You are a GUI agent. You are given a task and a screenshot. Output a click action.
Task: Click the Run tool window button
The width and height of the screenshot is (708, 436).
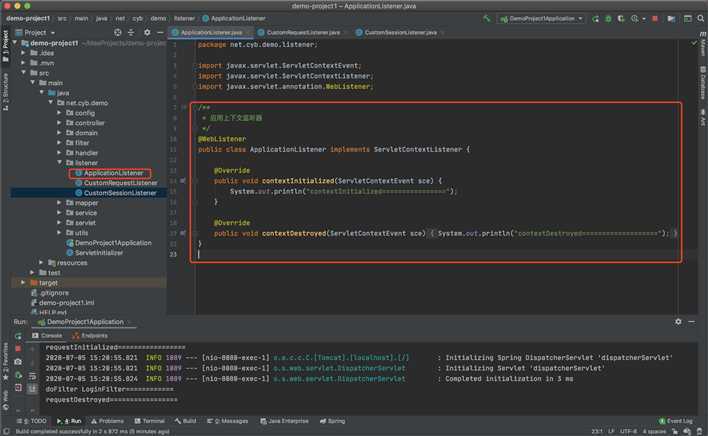pos(69,421)
